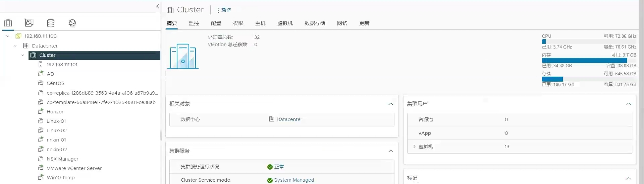
Task: Collapse the Datacenter tree node
Action: coord(15,46)
